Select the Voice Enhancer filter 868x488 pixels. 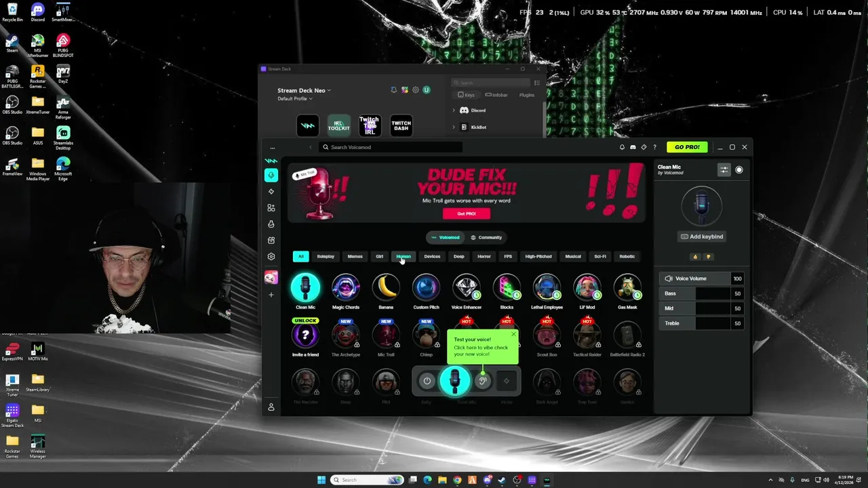[x=467, y=287]
